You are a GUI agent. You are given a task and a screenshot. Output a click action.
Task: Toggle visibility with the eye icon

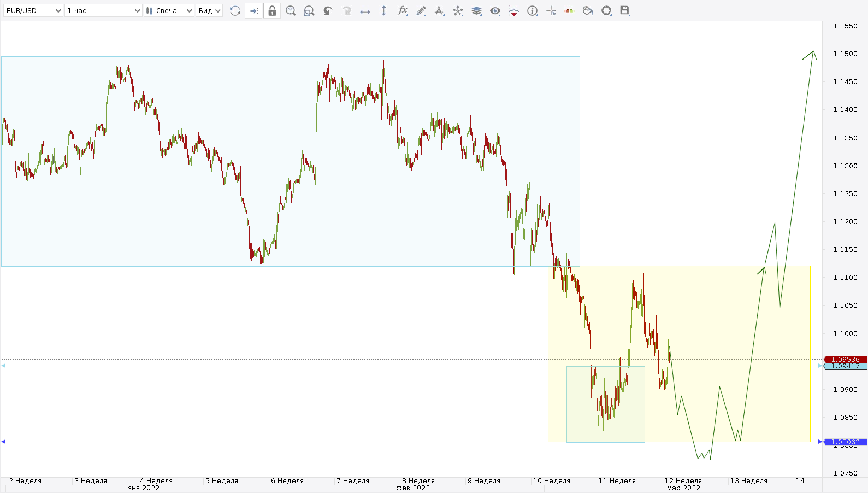[495, 11]
